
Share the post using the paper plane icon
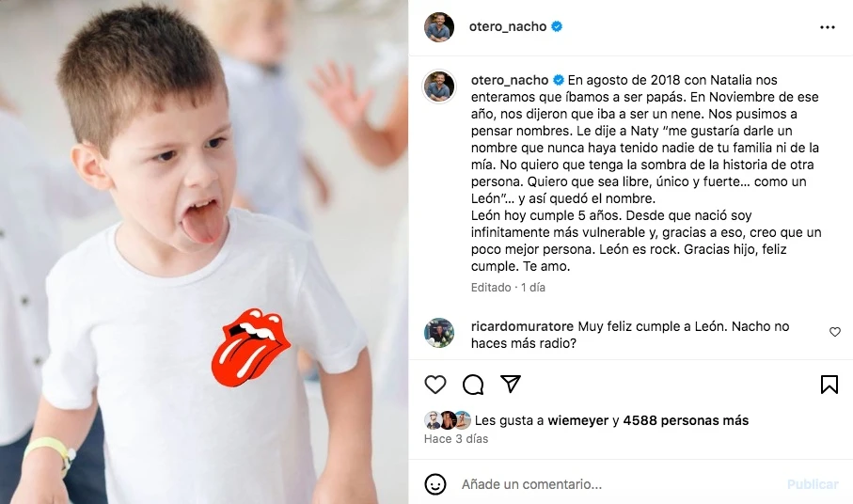coord(511,384)
